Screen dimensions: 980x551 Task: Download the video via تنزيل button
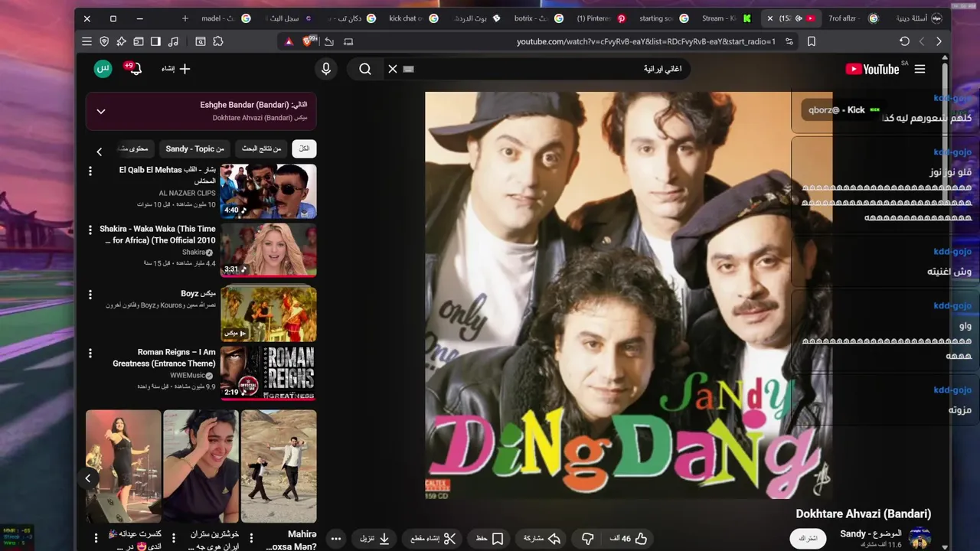coord(375,539)
